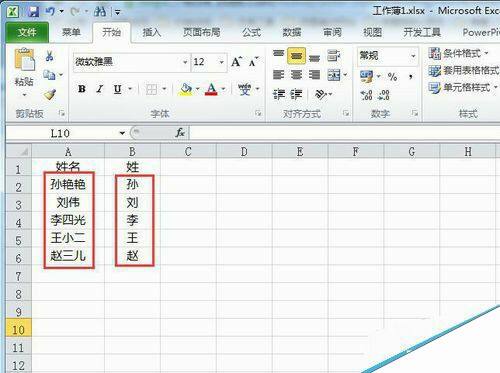Click the Percent Style icon
Screen dimensions: 500x373
(x=392, y=77)
